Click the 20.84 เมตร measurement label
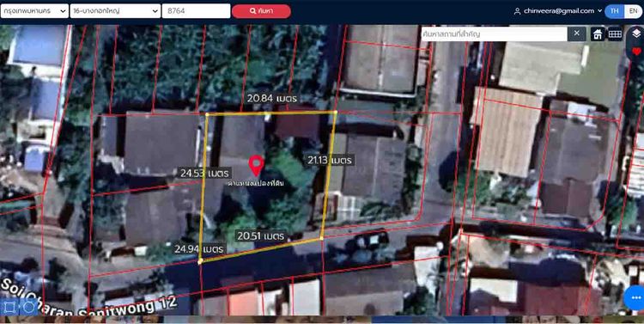Screen dimensions: 644x324 (272, 99)
